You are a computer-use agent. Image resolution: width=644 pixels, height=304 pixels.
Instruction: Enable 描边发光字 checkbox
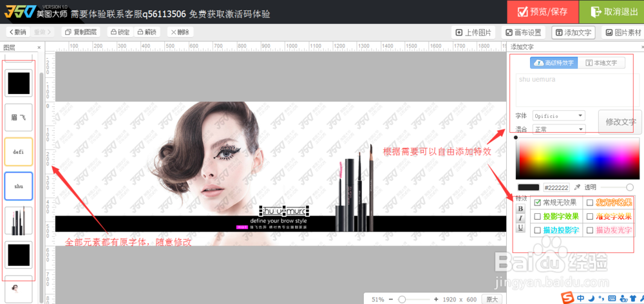coord(590,230)
